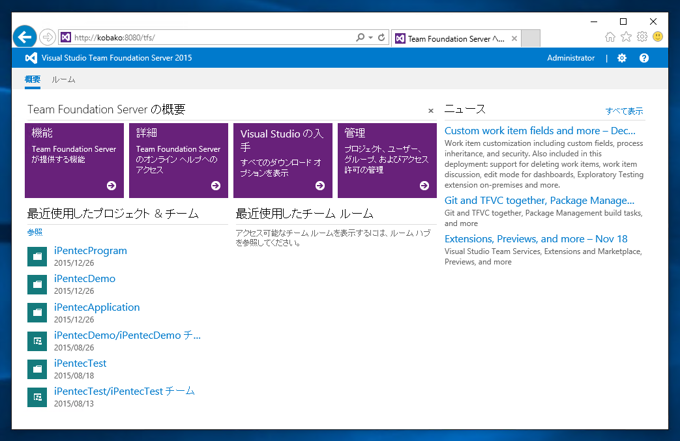680x441 pixels.
Task: Open the iPentecApplication project link
Action: (x=97, y=307)
